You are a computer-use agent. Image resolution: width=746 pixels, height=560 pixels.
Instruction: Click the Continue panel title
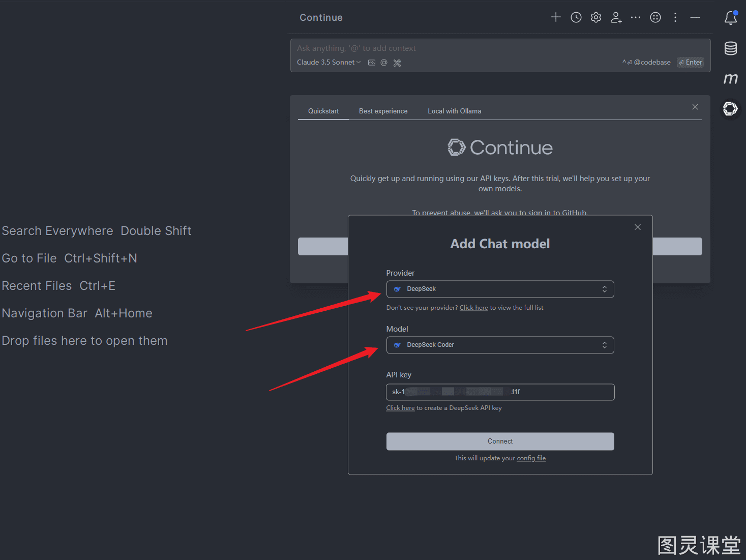point(321,17)
